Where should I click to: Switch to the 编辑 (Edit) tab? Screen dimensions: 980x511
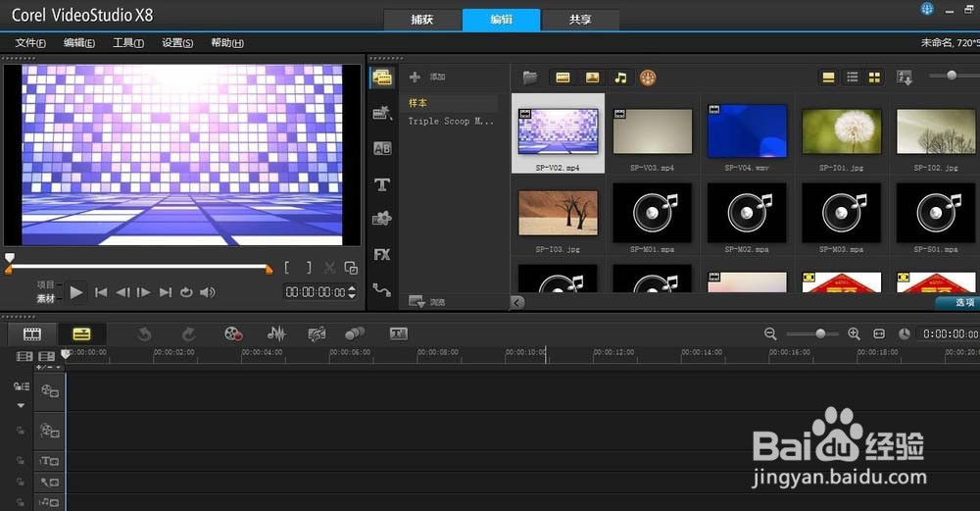point(501,20)
